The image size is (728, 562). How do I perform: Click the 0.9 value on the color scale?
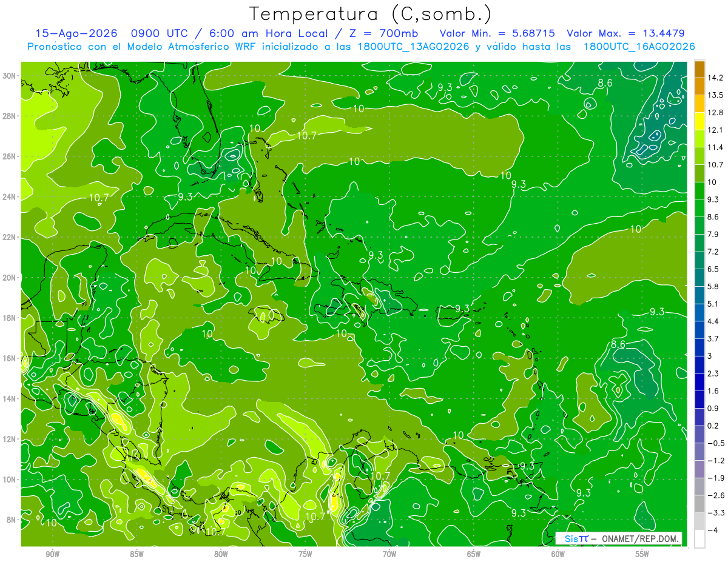[x=713, y=408]
